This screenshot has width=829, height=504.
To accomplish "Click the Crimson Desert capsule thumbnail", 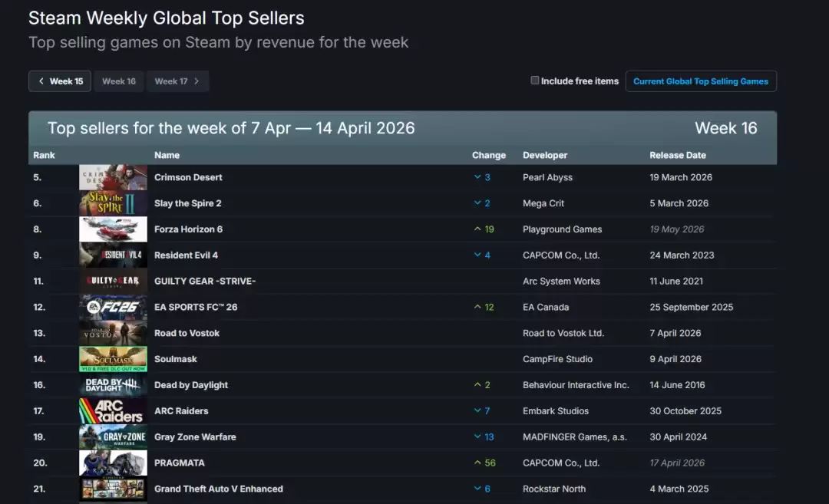I will [x=113, y=177].
